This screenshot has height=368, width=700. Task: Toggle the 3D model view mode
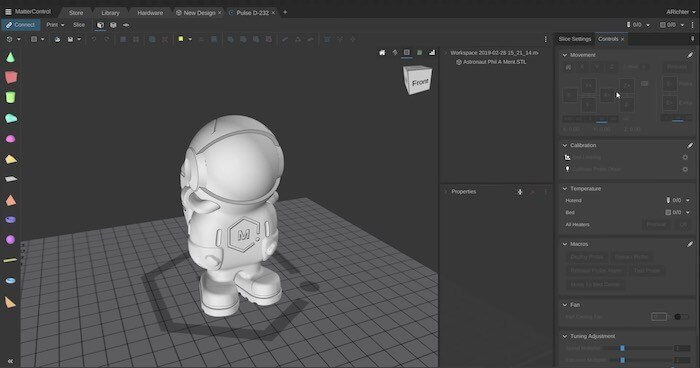click(x=100, y=25)
